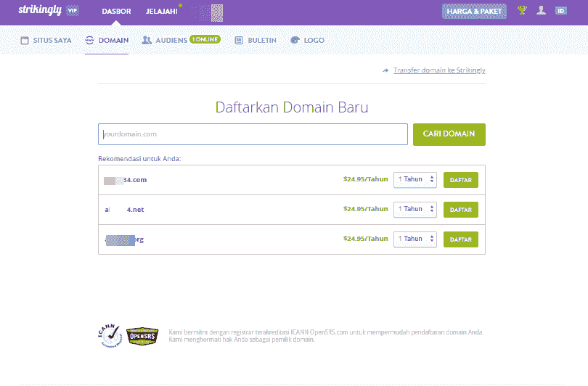
Task: Focus the yourdomain.com search field
Action: pyautogui.click(x=253, y=134)
